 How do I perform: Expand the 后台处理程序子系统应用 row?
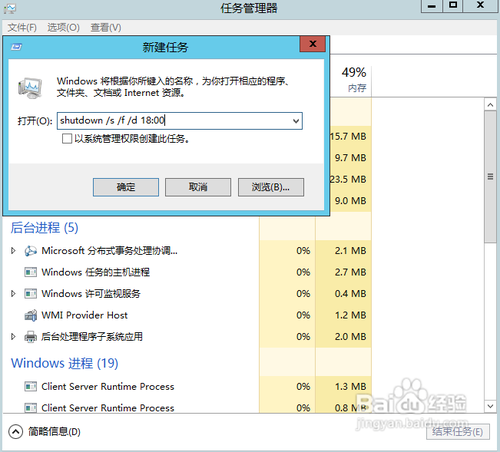tap(13, 337)
